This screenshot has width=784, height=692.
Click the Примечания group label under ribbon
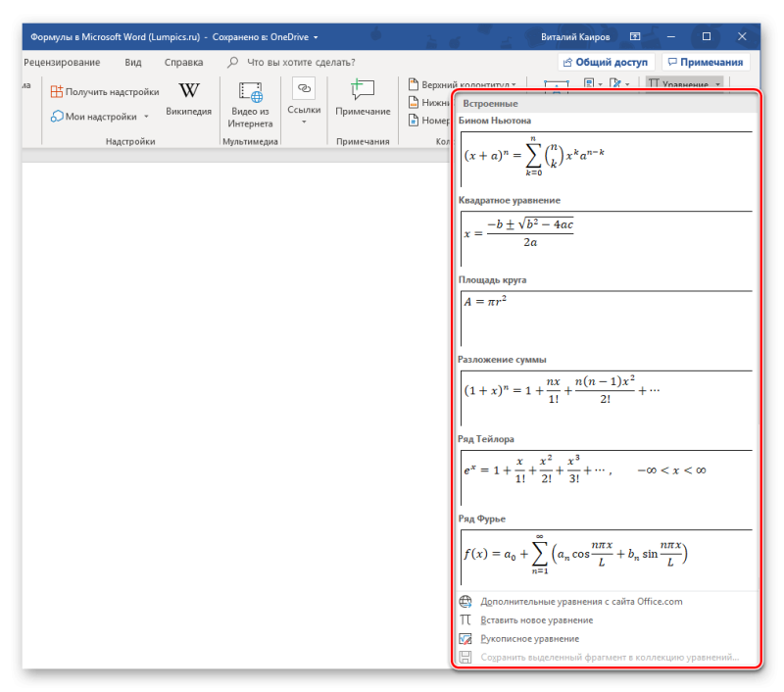[x=363, y=141]
